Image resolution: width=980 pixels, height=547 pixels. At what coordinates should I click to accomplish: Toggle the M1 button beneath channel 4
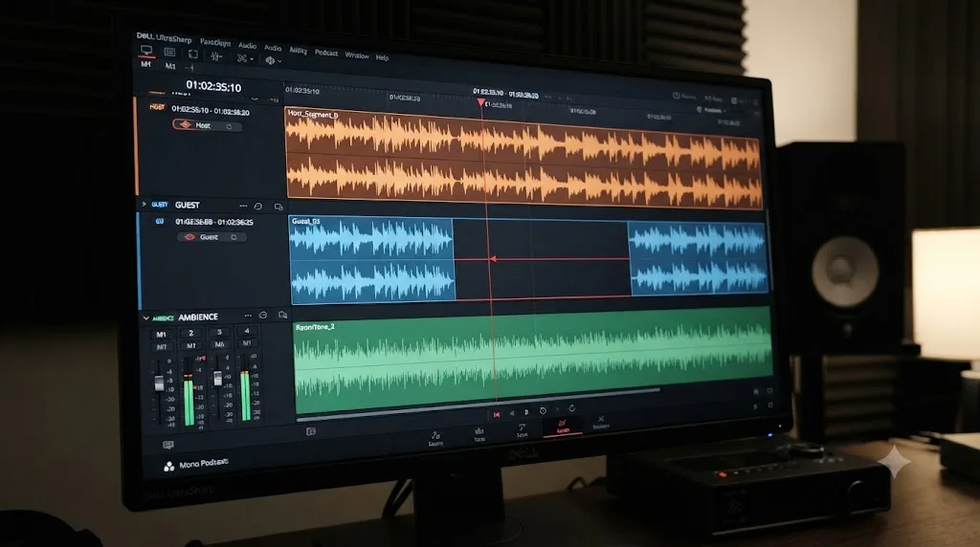247,342
